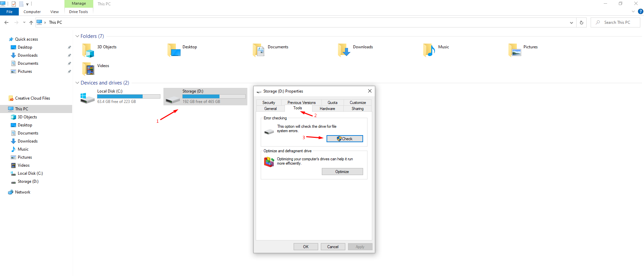Open Explorer Help question mark icon
The image size is (644, 276).
tap(640, 11)
